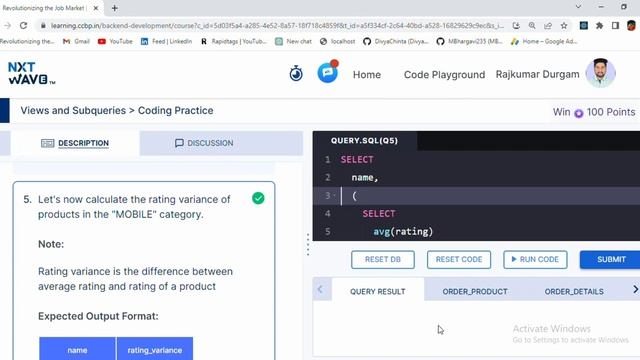640x360 pixels.
Task: Open the stopwatch timer icon
Action: tap(296, 74)
